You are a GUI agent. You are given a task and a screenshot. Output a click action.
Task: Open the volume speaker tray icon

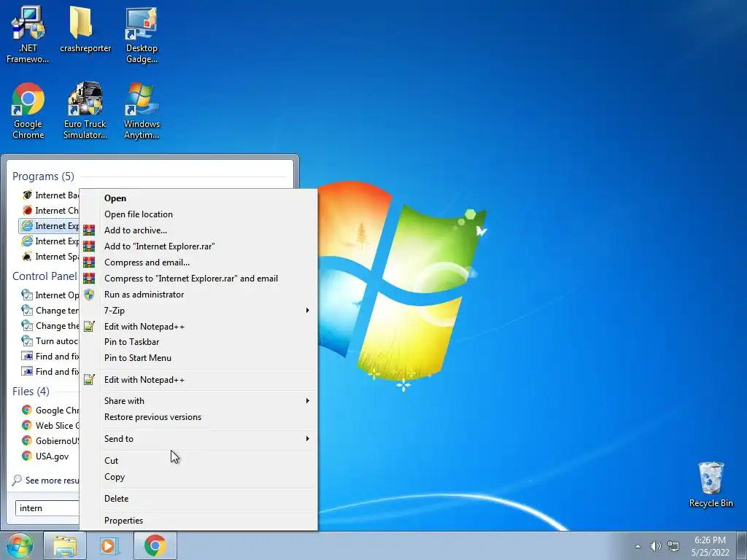(656, 546)
